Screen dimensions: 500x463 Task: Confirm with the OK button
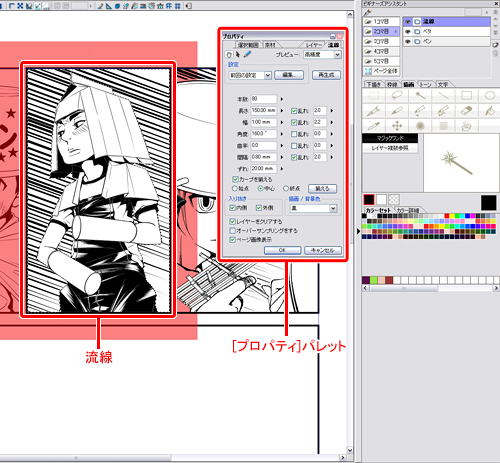[282, 250]
